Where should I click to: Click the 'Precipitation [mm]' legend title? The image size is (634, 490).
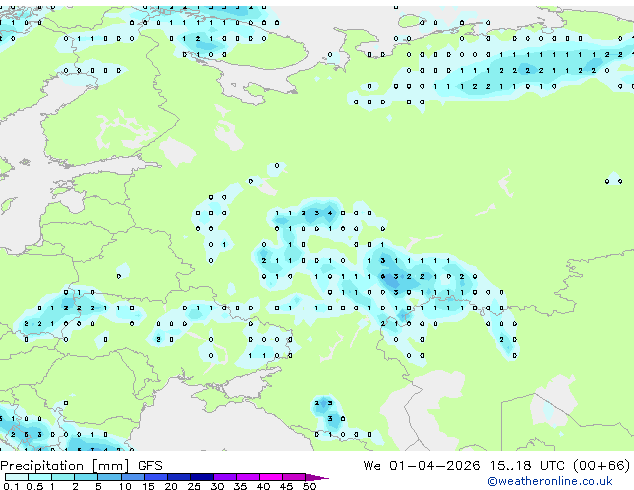point(65,466)
